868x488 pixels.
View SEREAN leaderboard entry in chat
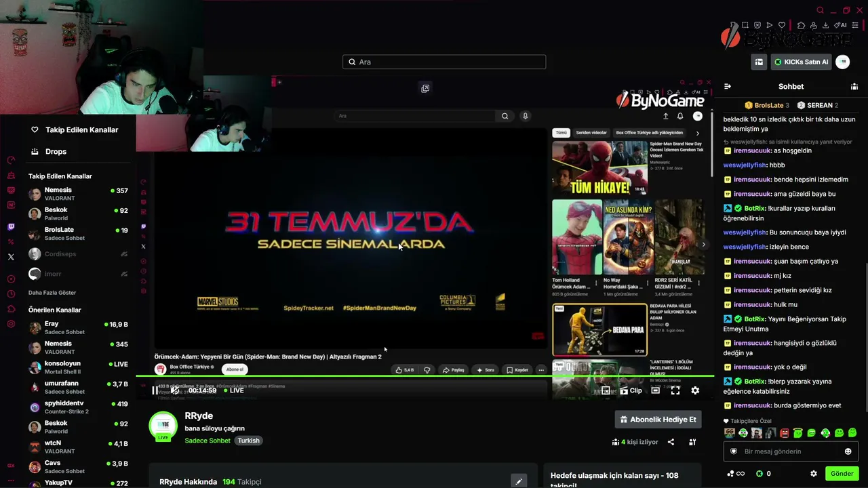(817, 105)
